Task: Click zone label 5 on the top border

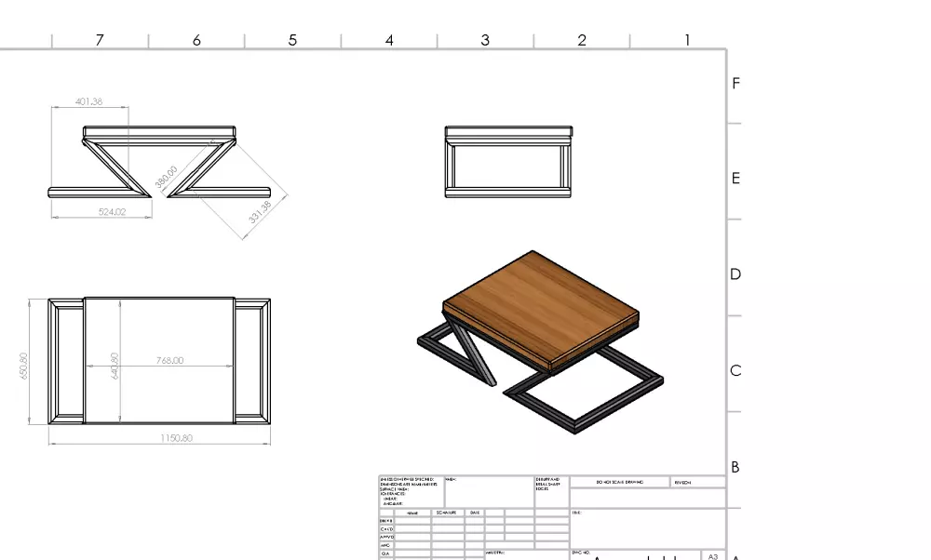Action: (292, 40)
